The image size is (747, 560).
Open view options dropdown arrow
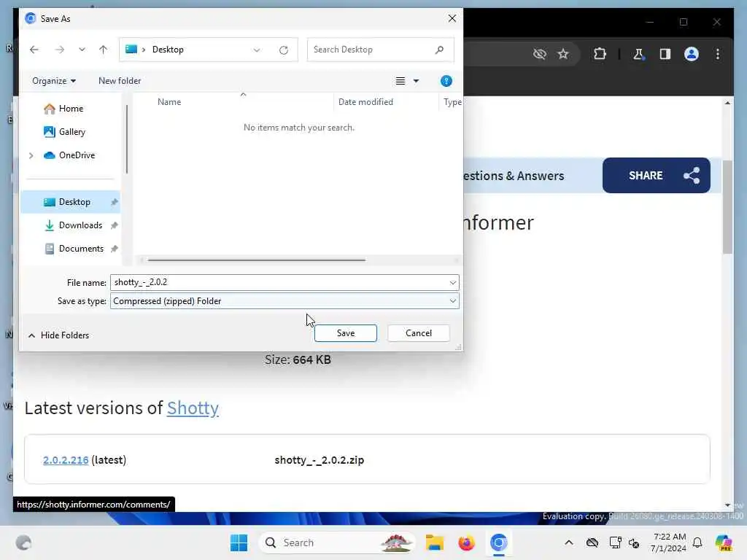tap(416, 81)
